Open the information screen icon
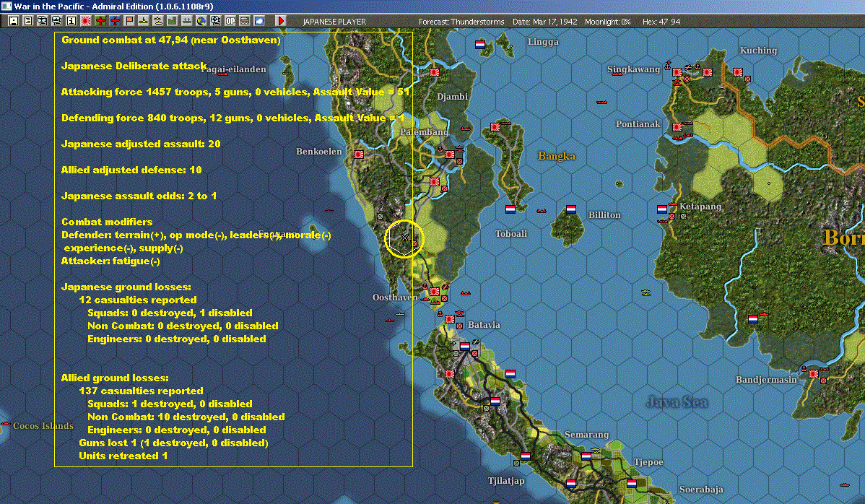The height and width of the screenshot is (504, 865). coord(71,21)
